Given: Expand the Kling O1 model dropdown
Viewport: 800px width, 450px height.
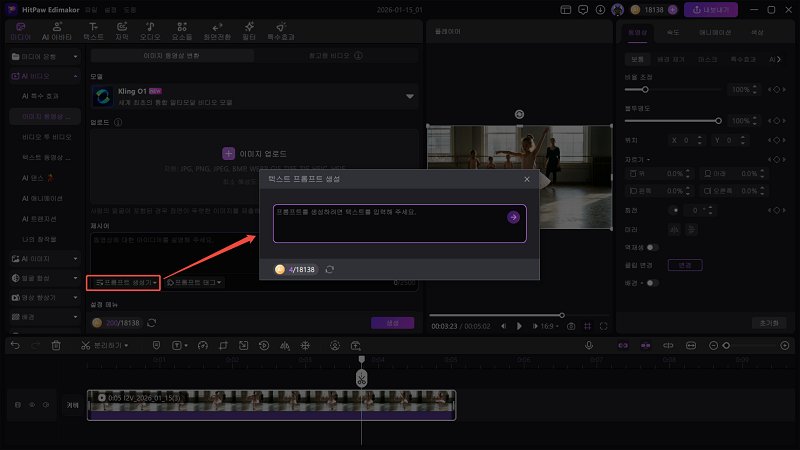Looking at the screenshot, I should click(x=409, y=96).
